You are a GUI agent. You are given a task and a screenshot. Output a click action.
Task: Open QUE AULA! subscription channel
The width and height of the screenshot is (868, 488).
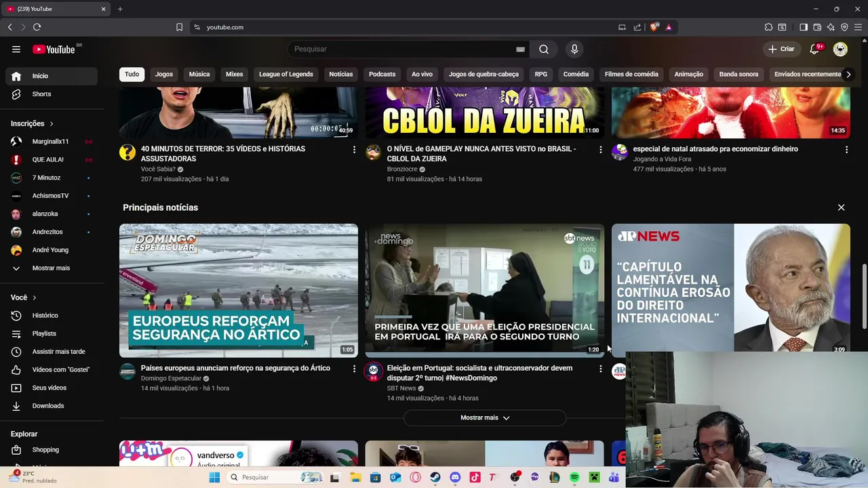tap(52, 160)
